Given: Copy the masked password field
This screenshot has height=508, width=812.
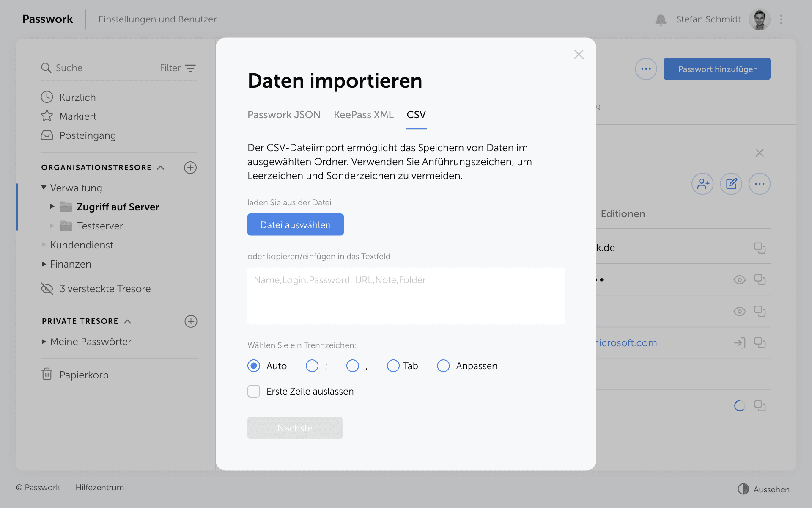Looking at the screenshot, I should tap(760, 279).
